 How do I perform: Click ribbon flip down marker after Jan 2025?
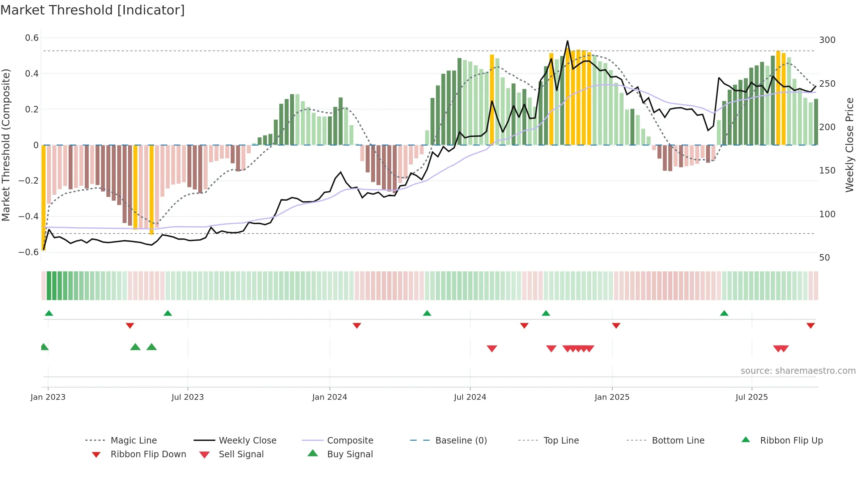click(x=616, y=326)
